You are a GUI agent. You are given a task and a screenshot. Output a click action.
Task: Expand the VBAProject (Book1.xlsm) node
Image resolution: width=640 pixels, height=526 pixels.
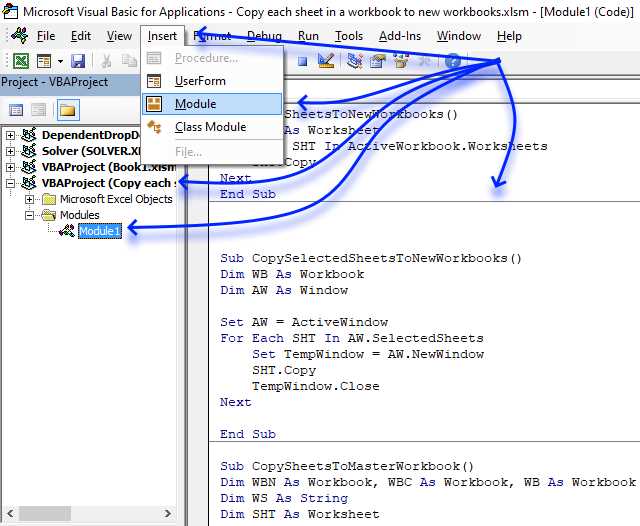click(x=11, y=167)
